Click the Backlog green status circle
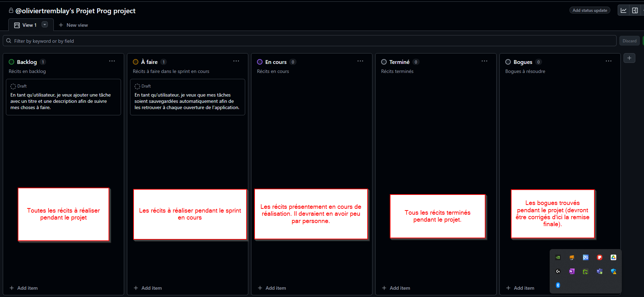This screenshot has width=644, height=297. tap(11, 62)
